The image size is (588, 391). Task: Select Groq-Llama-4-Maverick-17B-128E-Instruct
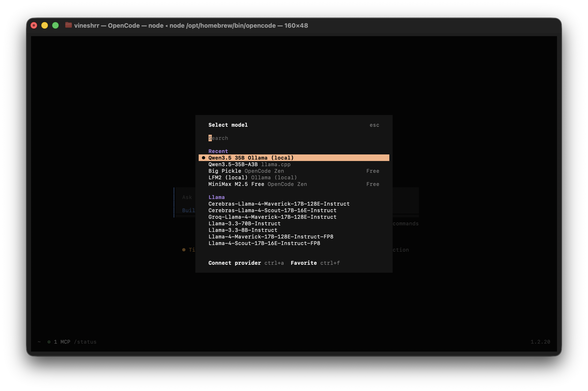pyautogui.click(x=272, y=217)
